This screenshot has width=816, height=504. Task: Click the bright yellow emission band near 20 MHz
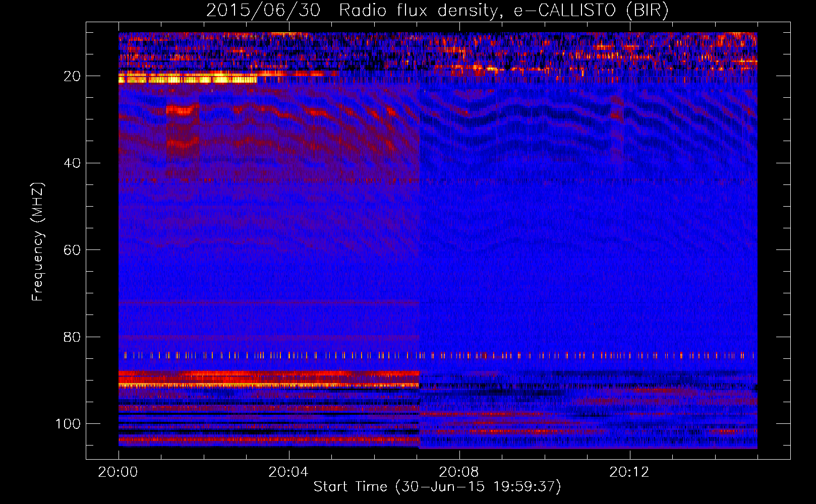pos(188,78)
